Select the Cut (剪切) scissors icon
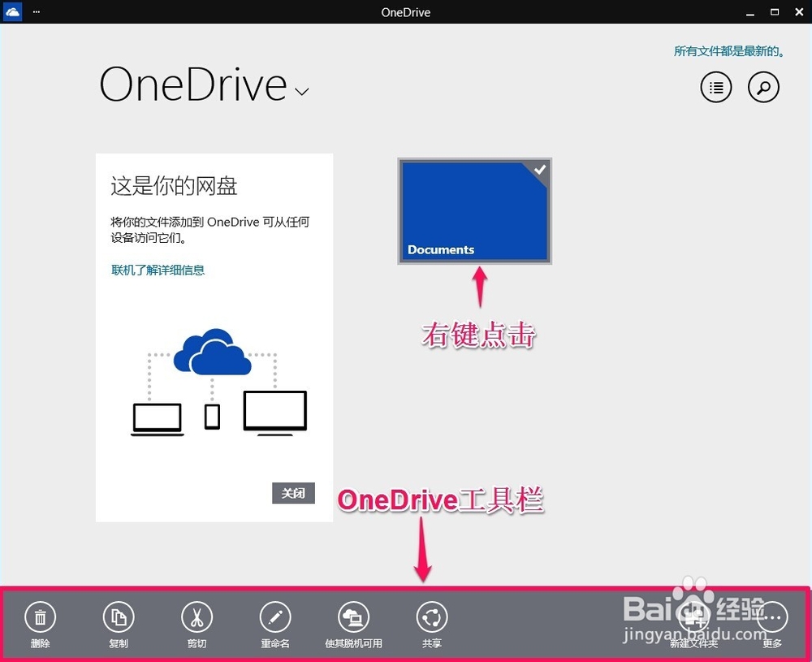Image resolution: width=812 pixels, height=662 pixels. [x=197, y=617]
